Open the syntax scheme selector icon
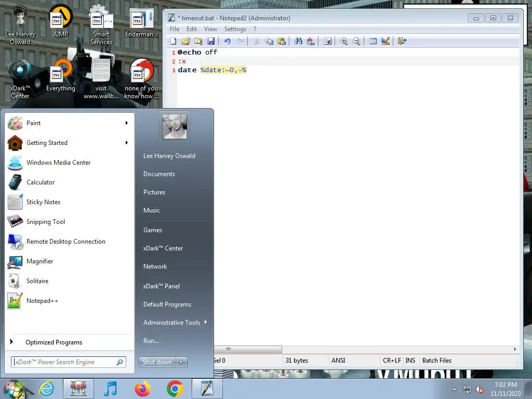This screenshot has height=399, width=532. coord(373,41)
